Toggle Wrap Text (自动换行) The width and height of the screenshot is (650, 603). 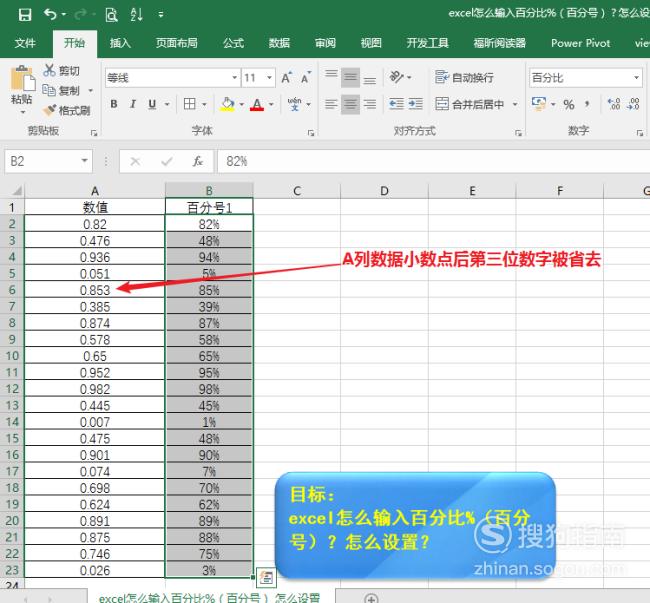[464, 77]
